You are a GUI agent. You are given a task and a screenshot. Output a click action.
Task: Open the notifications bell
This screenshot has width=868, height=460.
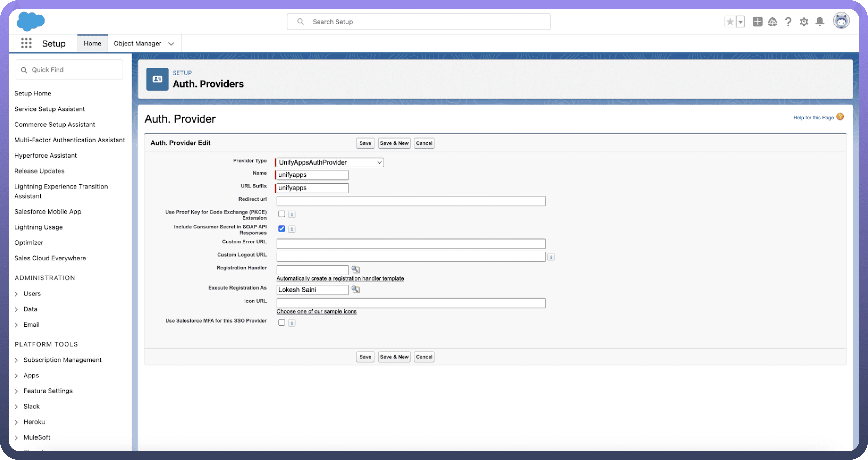coord(820,22)
